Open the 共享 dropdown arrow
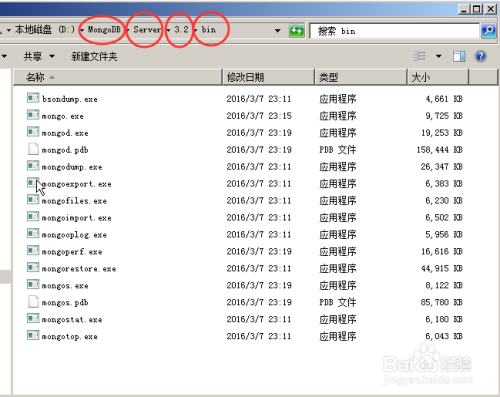The image size is (500, 397). click(52, 56)
